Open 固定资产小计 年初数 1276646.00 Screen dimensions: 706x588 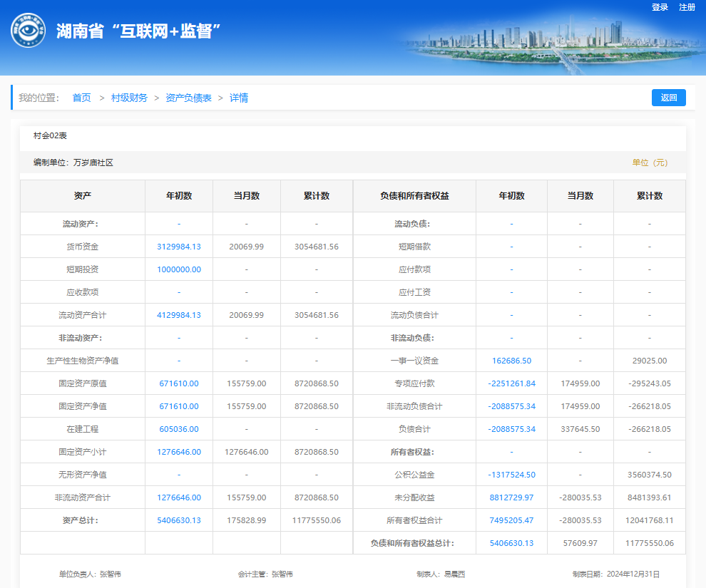(x=179, y=452)
